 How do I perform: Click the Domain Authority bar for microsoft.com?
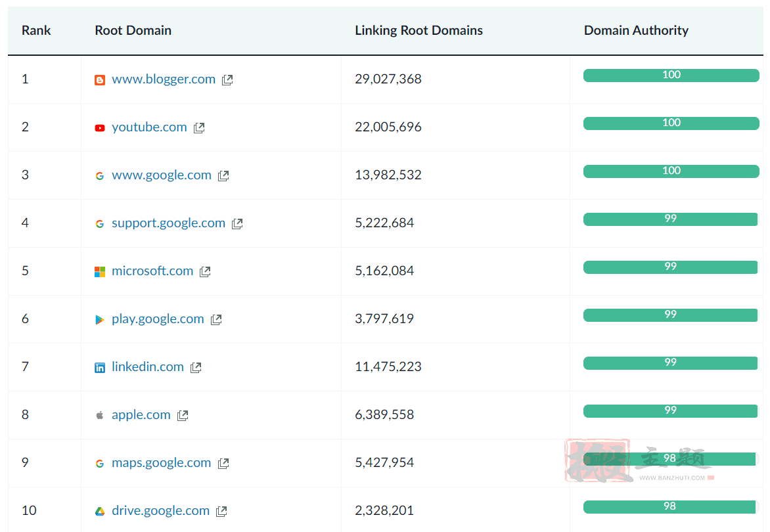670,267
